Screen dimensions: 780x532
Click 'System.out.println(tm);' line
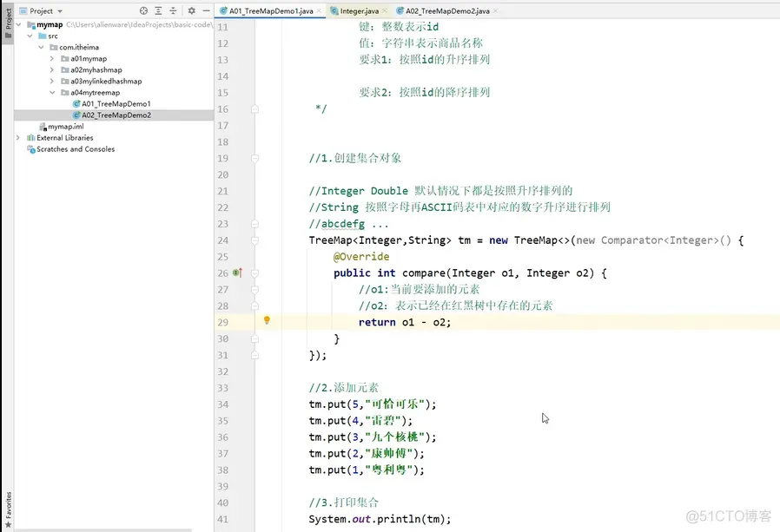(380, 519)
